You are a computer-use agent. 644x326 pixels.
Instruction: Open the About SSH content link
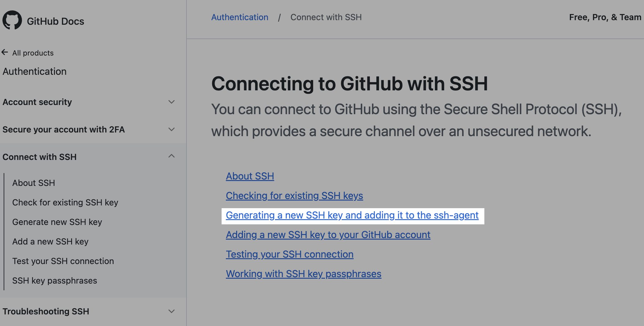point(250,176)
